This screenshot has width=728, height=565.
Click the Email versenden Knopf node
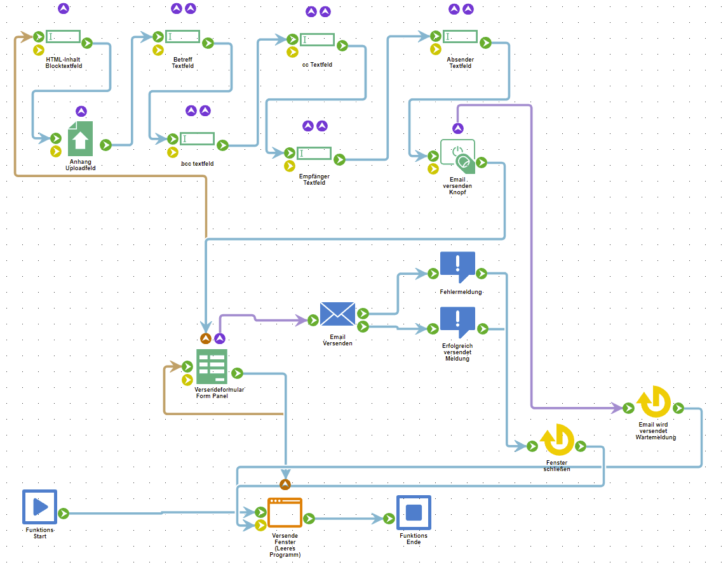tap(457, 156)
